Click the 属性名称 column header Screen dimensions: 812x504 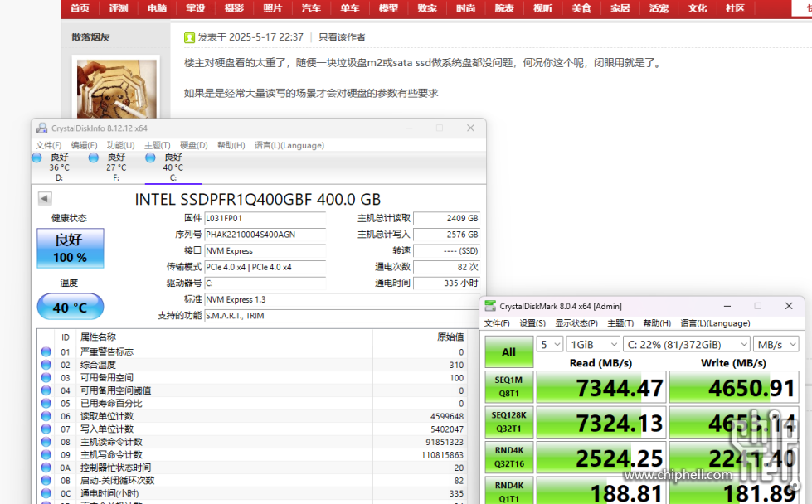[98, 337]
